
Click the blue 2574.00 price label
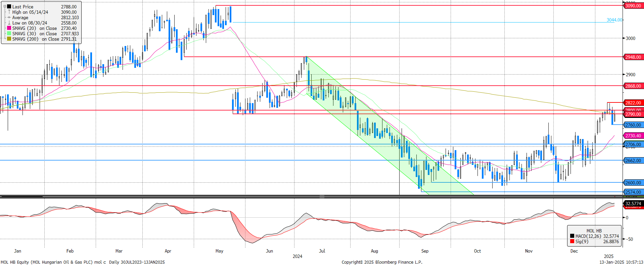tap(634, 192)
